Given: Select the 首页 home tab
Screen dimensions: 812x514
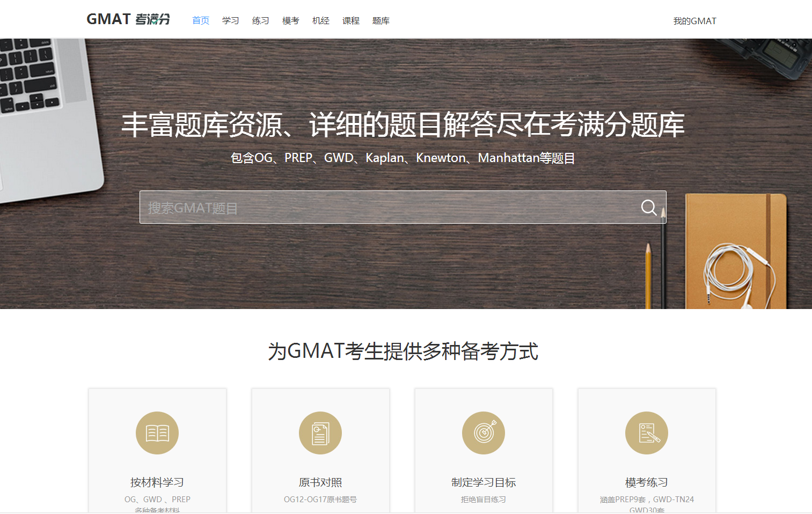Looking at the screenshot, I should click(200, 20).
